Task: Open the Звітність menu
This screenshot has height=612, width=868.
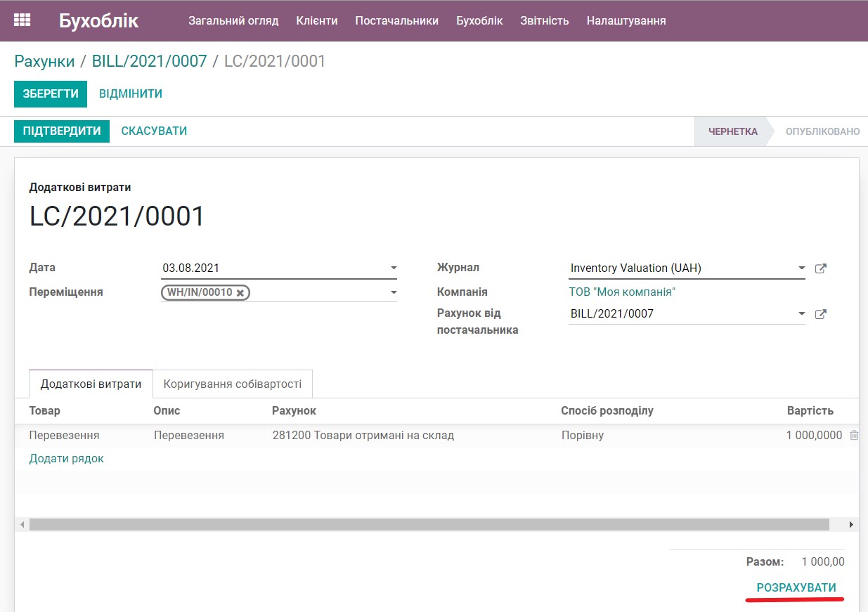Action: coord(544,20)
